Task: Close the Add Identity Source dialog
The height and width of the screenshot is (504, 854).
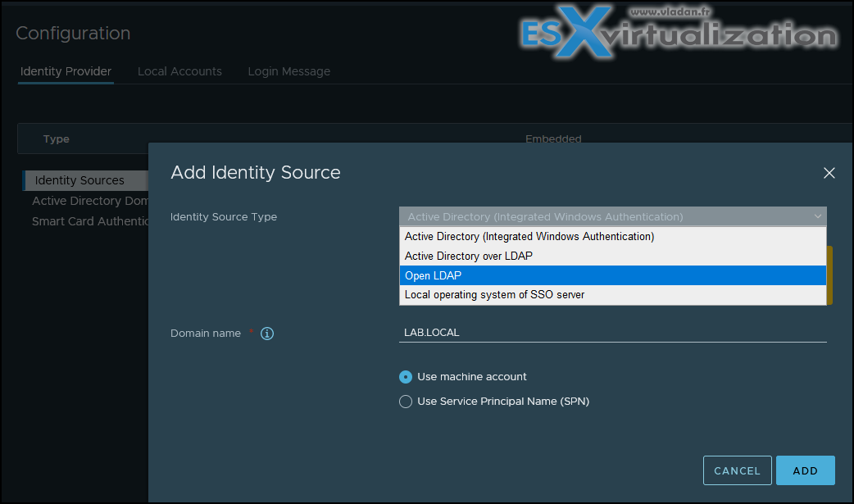Action: (829, 173)
